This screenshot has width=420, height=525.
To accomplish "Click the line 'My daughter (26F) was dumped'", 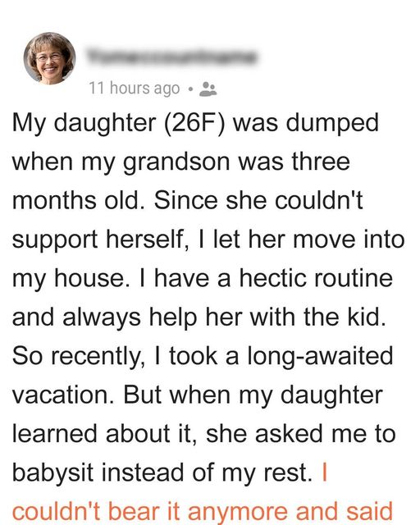I will (195, 124).
